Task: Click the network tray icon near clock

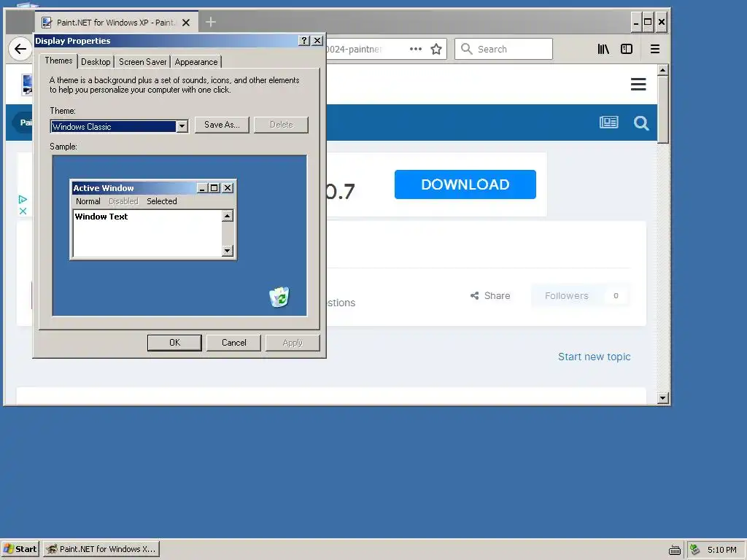Action: (x=695, y=550)
